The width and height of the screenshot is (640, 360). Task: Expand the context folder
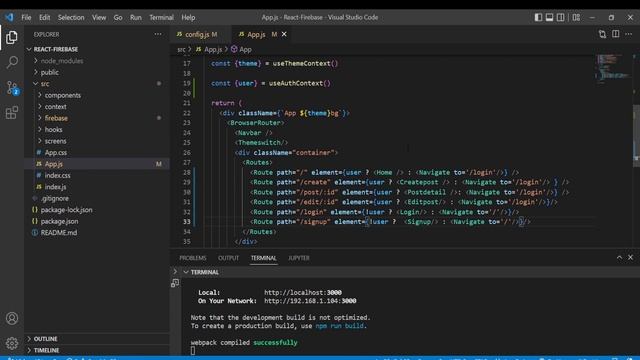97,107
